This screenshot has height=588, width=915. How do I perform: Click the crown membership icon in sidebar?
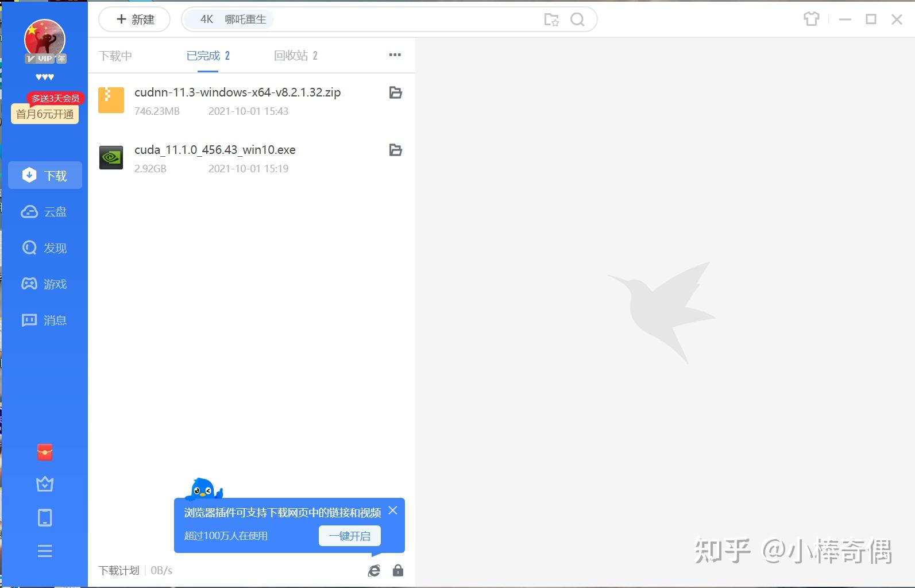pyautogui.click(x=45, y=485)
